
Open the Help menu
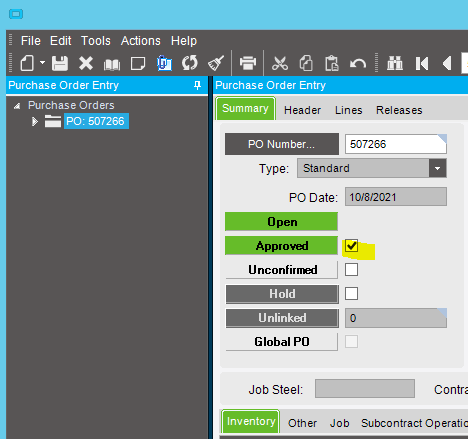point(184,41)
